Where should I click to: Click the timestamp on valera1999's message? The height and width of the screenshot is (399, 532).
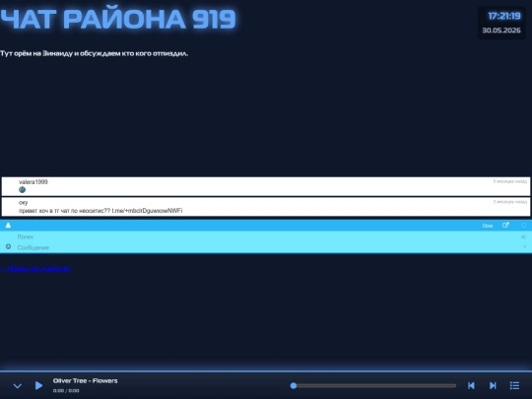(x=510, y=181)
